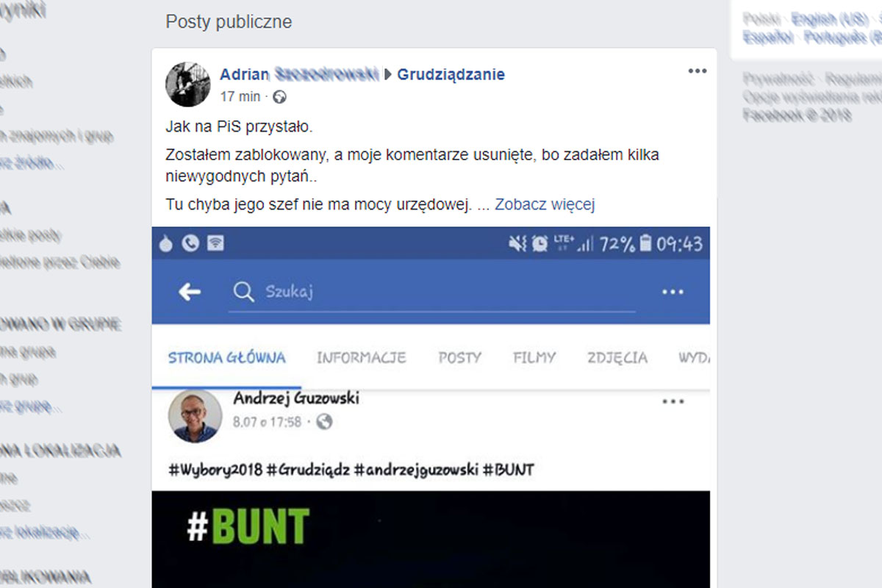Switch to the INFORMACJE tab
The image size is (882, 588).
pos(361,358)
